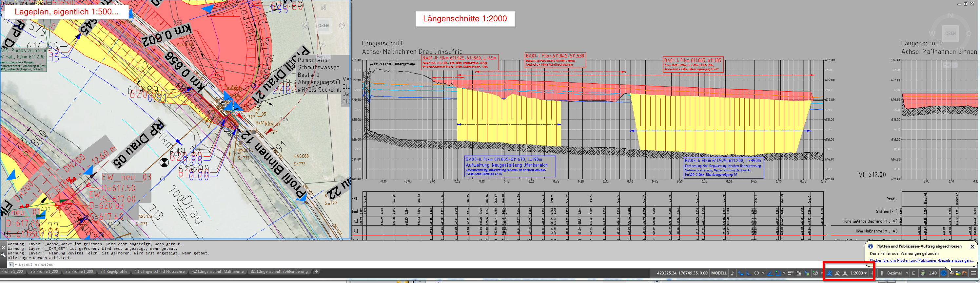
Task: Toggle dynamic input in status bar
Action: (741, 273)
